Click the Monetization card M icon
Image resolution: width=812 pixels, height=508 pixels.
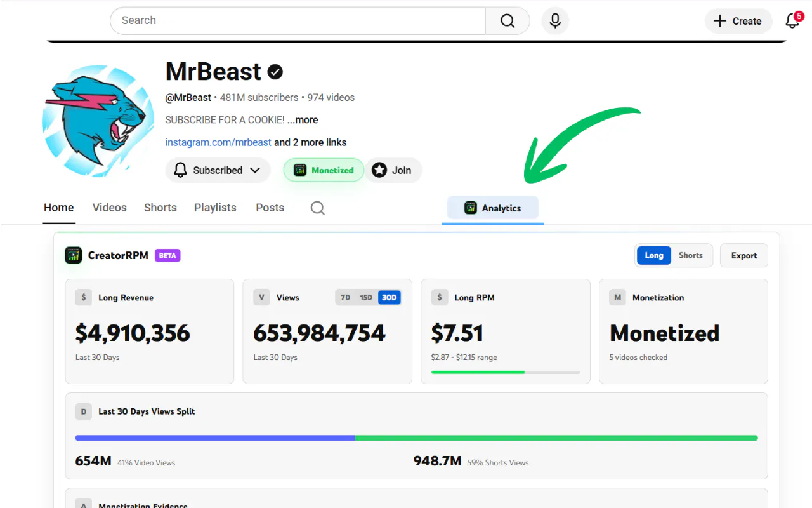pos(618,297)
